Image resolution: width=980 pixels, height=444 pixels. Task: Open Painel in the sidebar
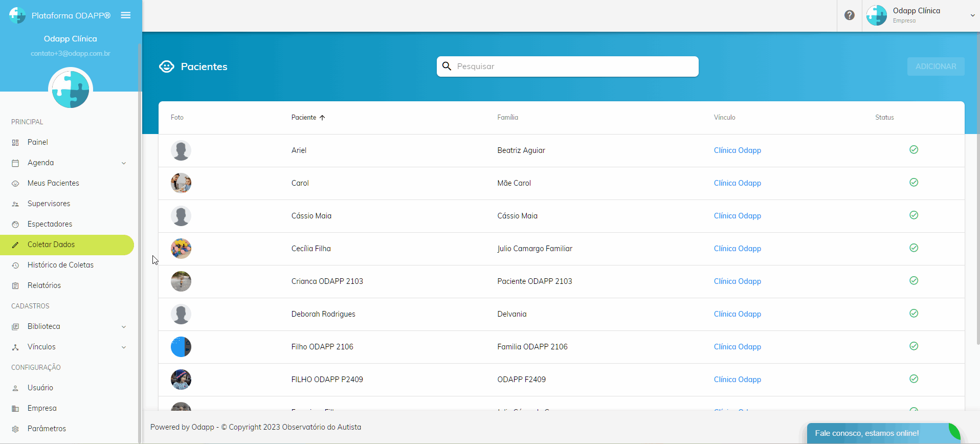(x=67, y=142)
